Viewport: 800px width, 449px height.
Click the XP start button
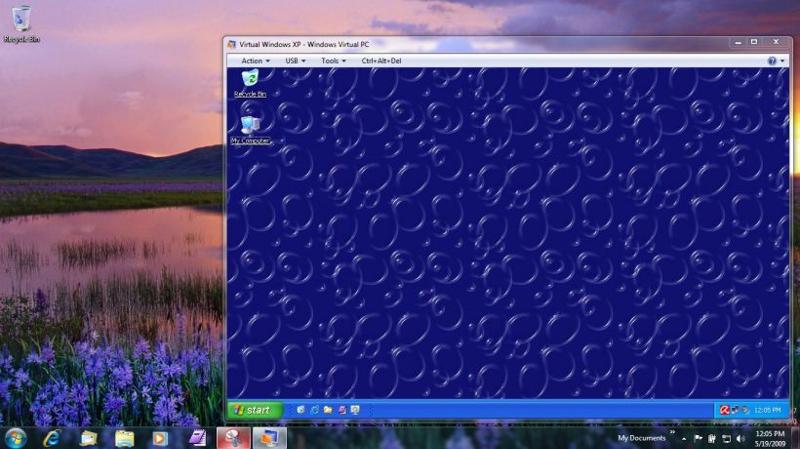(255, 410)
